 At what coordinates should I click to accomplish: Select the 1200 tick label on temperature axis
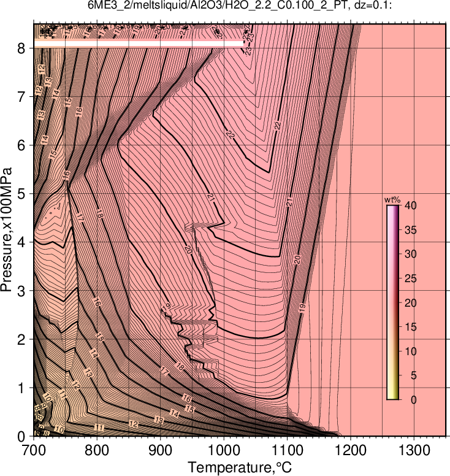coord(351,450)
